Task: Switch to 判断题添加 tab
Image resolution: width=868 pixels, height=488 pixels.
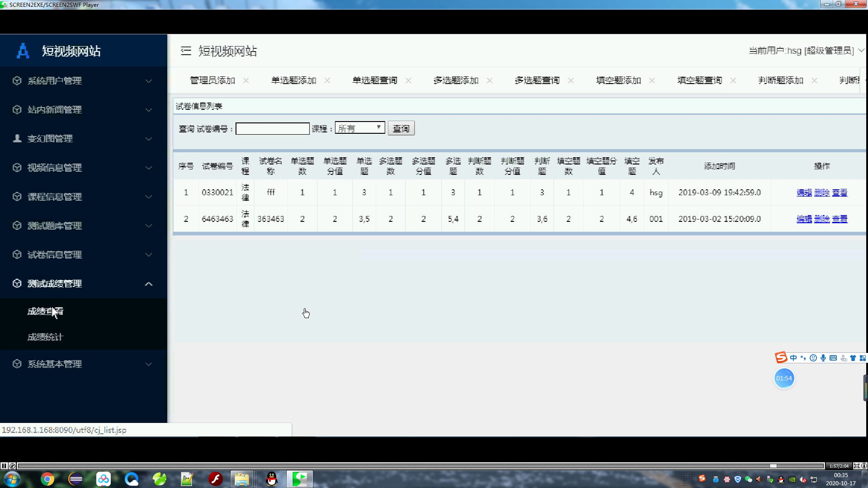Action: pyautogui.click(x=781, y=80)
